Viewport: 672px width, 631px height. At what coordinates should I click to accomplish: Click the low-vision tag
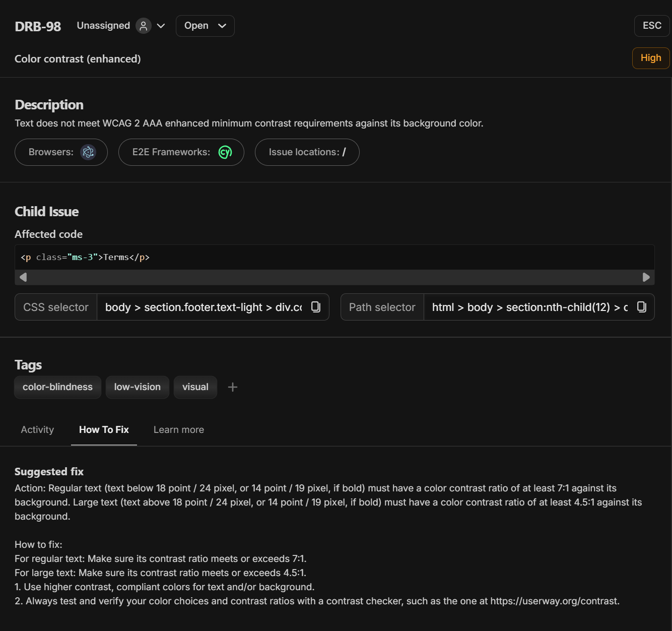click(137, 387)
